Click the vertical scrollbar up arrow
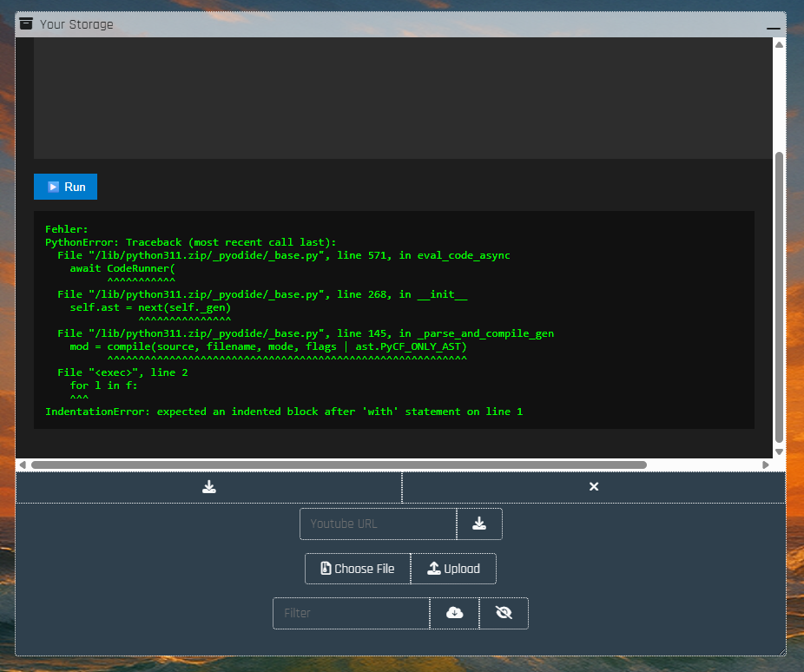The width and height of the screenshot is (804, 672). point(780,44)
